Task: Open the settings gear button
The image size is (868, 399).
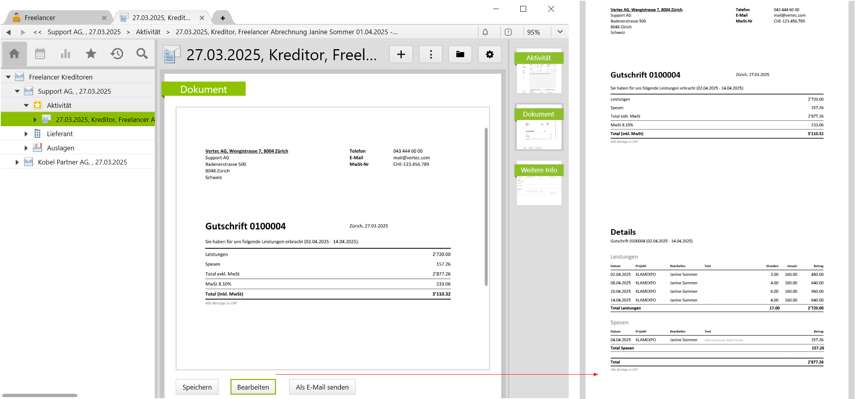Action: (x=490, y=54)
